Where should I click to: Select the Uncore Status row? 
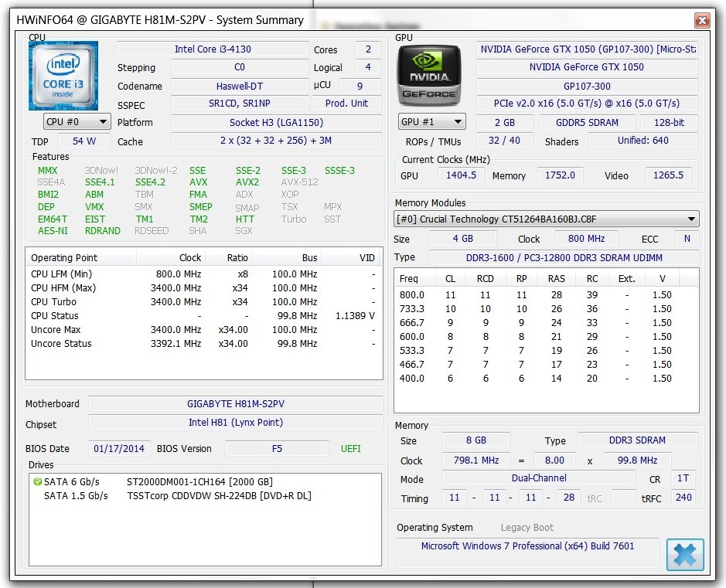tap(203, 344)
